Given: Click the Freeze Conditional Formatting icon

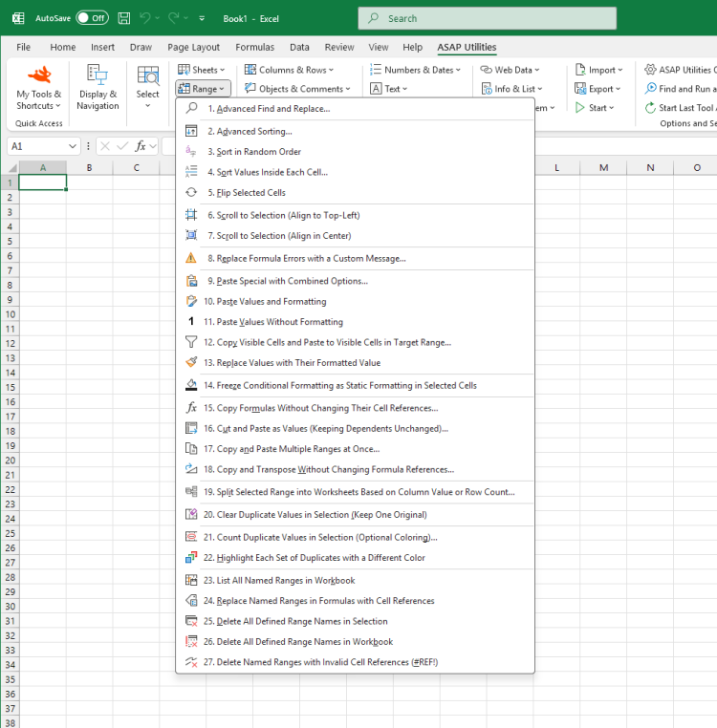Looking at the screenshot, I should [x=191, y=386].
